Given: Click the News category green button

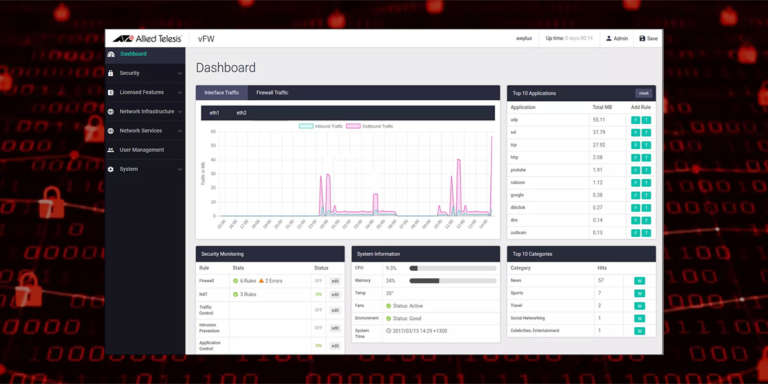Looking at the screenshot, I should click(x=639, y=281).
